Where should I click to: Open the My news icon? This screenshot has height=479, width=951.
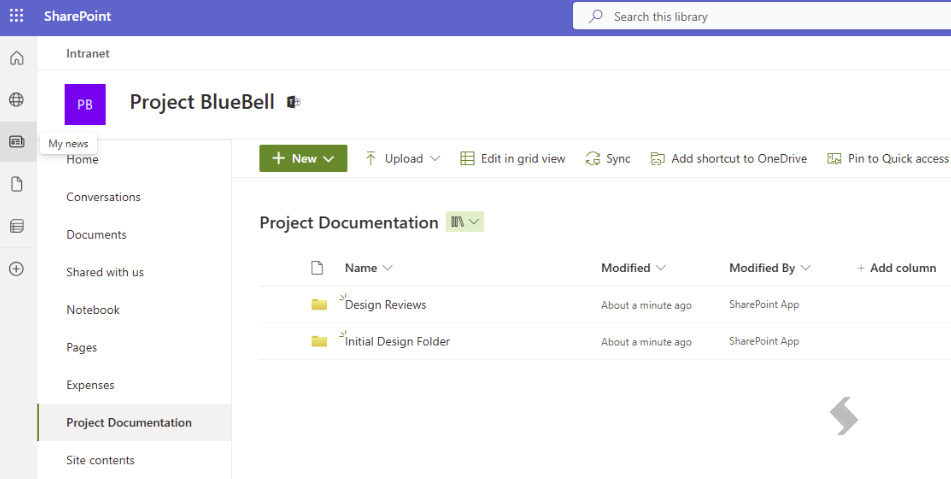click(17, 141)
